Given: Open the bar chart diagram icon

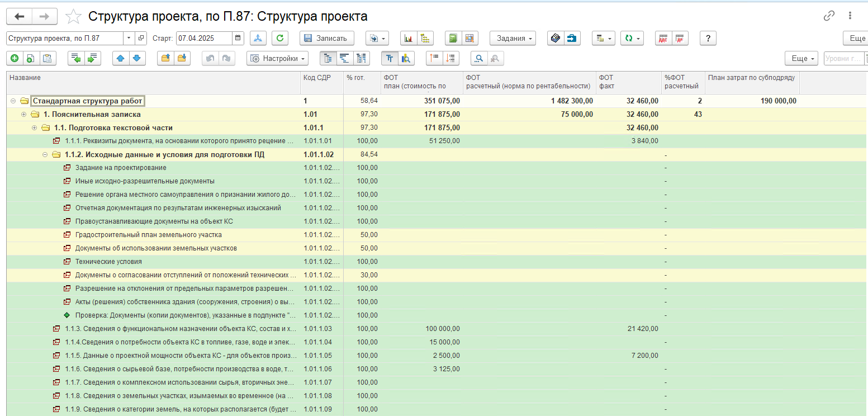Looking at the screenshot, I should [409, 38].
